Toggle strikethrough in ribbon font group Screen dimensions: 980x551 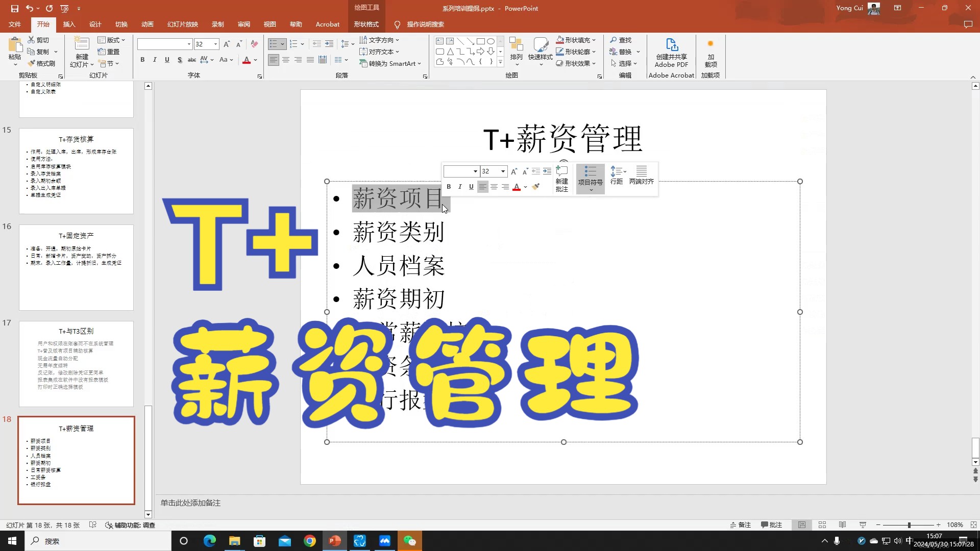coord(192,60)
